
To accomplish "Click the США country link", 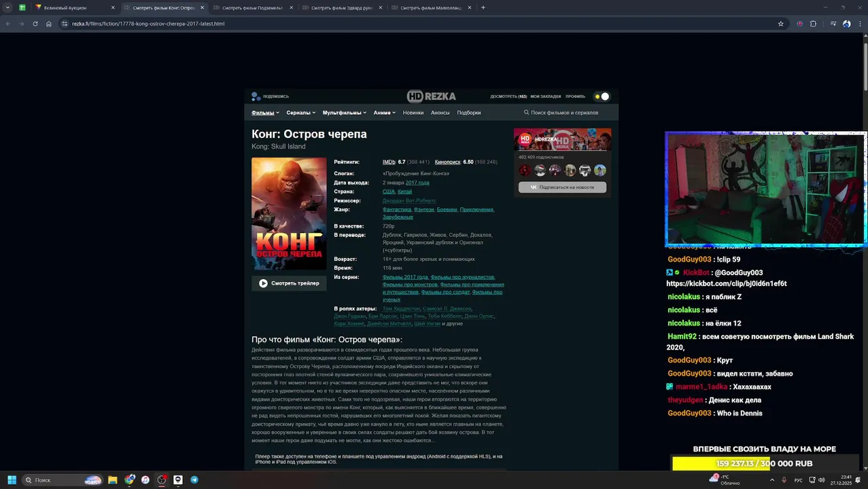I will [389, 192].
